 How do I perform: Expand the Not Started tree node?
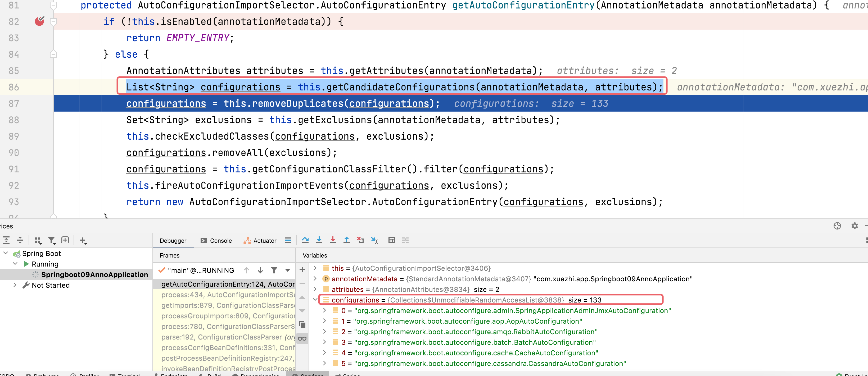15,285
